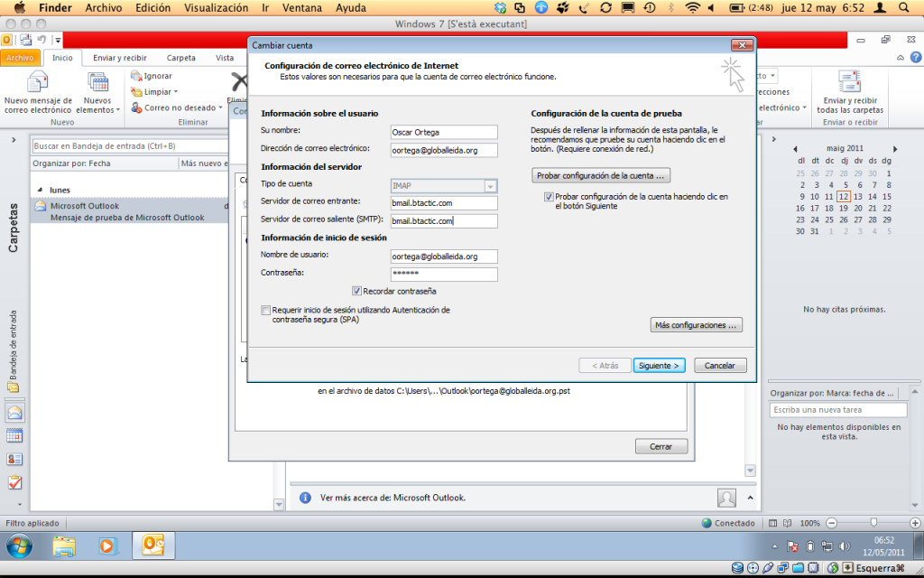This screenshot has width=924, height=578.
Task: Click the Nuevo mensaje de correo electrónico icon
Action: point(37,83)
